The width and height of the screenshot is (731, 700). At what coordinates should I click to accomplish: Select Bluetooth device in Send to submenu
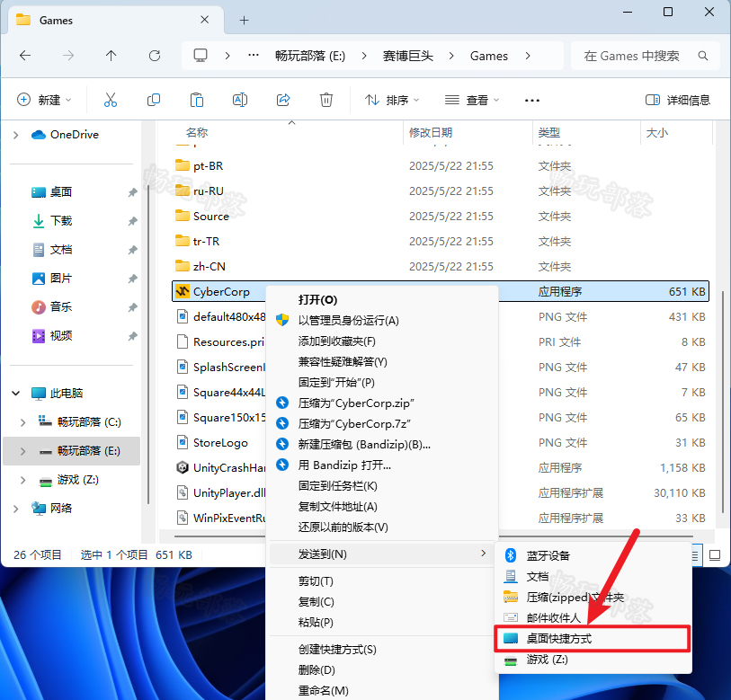[x=593, y=555]
